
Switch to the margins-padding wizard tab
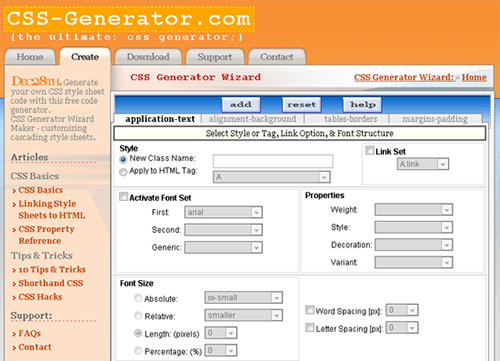pos(435,119)
